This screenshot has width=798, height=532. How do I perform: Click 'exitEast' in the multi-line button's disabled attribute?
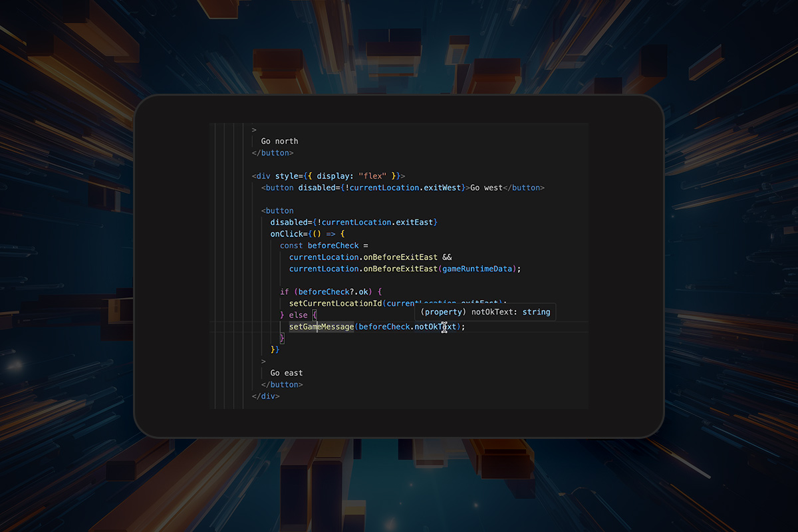(414, 222)
